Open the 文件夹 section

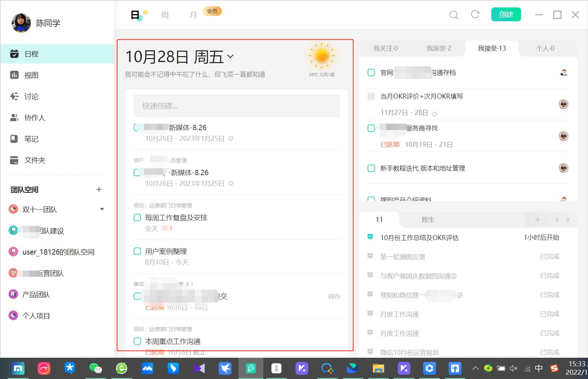click(x=34, y=160)
